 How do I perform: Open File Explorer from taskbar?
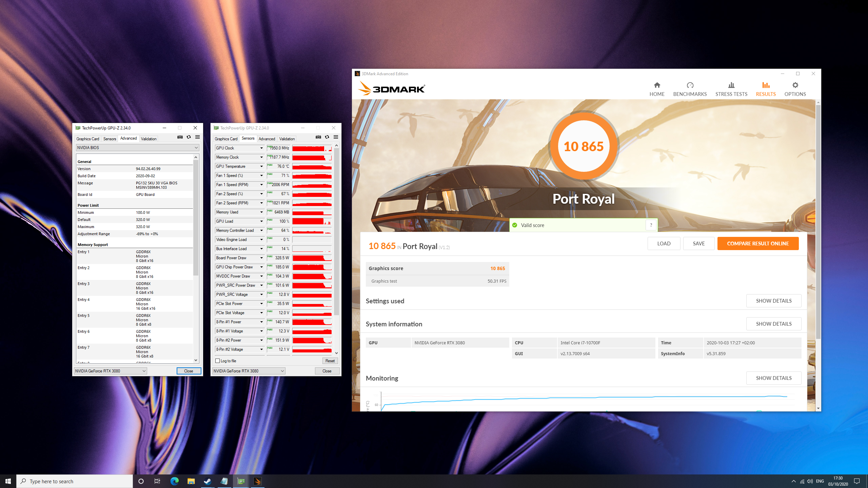[191, 481]
